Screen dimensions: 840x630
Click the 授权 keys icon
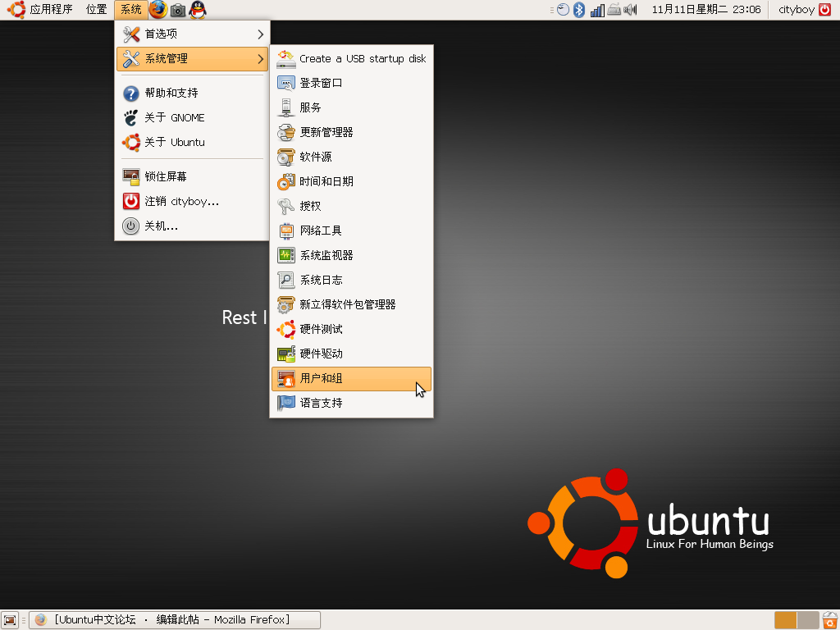click(x=286, y=206)
